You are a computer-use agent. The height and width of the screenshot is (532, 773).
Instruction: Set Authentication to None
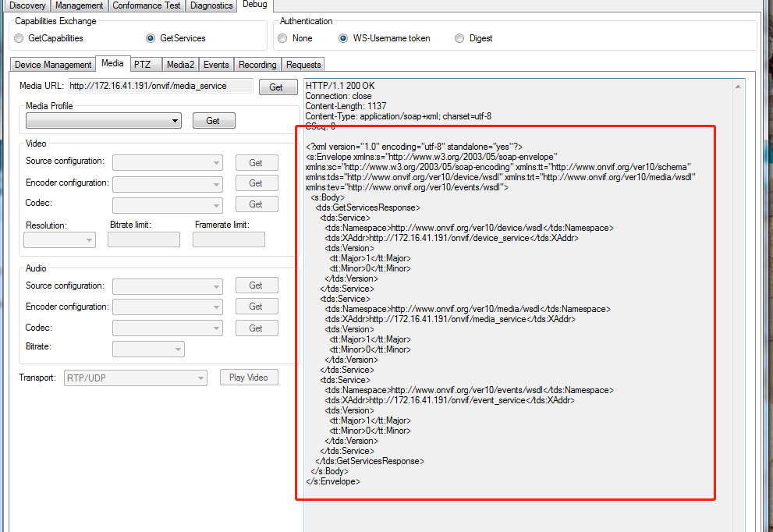coord(282,37)
